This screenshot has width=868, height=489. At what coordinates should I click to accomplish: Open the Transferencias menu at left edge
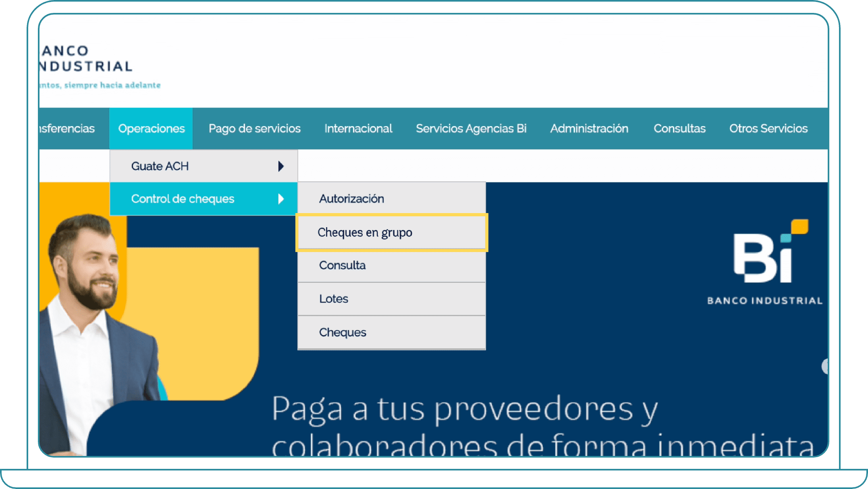[x=67, y=128]
